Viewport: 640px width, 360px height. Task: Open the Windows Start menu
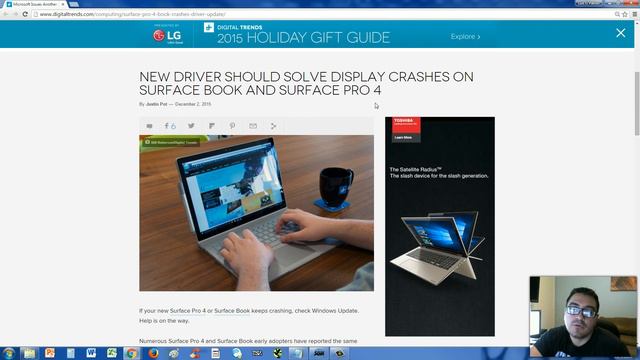(9, 353)
